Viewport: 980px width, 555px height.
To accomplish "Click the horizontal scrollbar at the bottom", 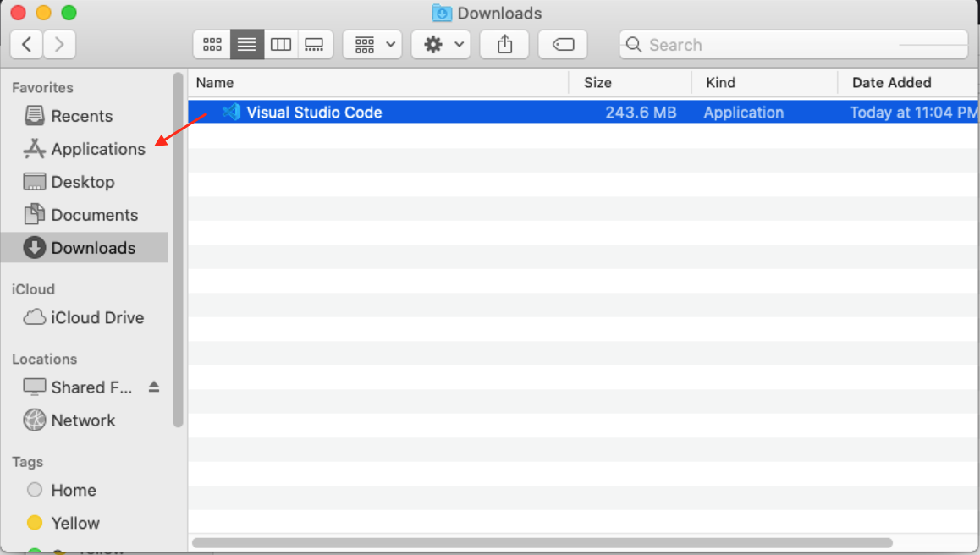I will coord(542,542).
